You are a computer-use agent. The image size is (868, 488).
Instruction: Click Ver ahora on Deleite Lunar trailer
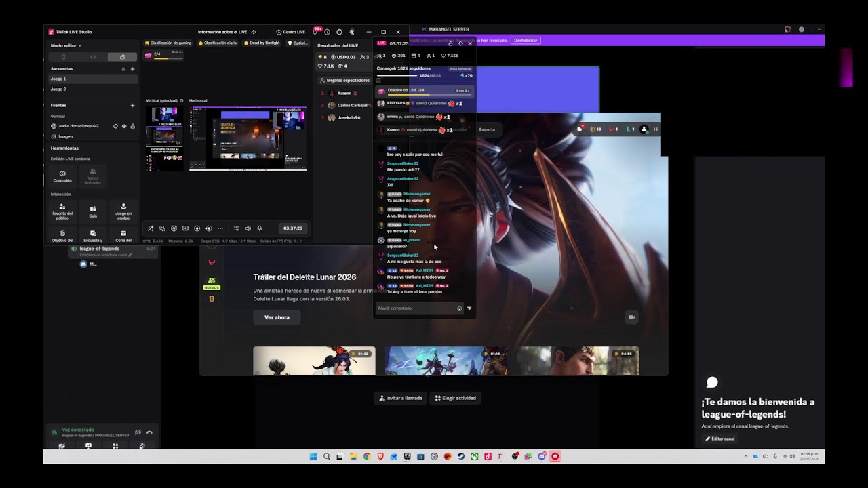(x=277, y=317)
